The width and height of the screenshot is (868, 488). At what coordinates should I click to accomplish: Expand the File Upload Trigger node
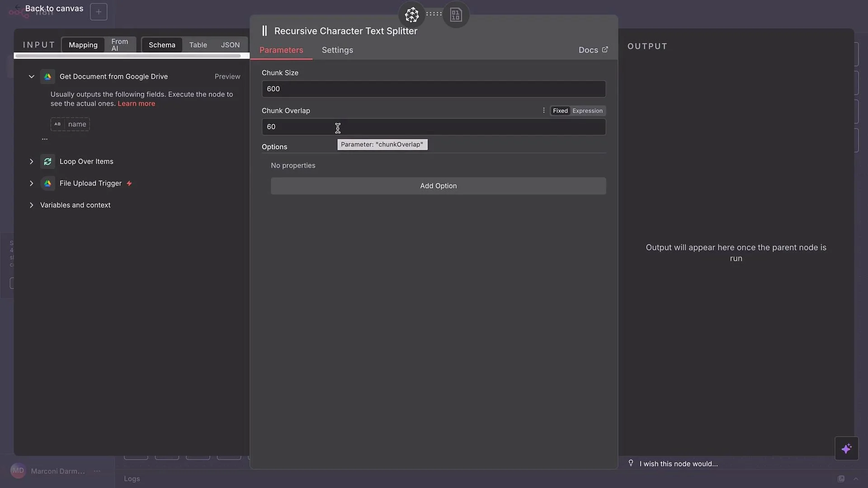pos(31,183)
